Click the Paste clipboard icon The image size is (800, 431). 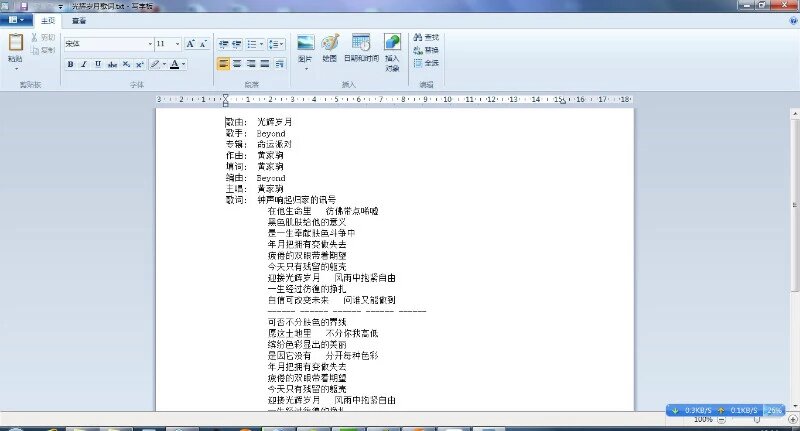coord(16,42)
